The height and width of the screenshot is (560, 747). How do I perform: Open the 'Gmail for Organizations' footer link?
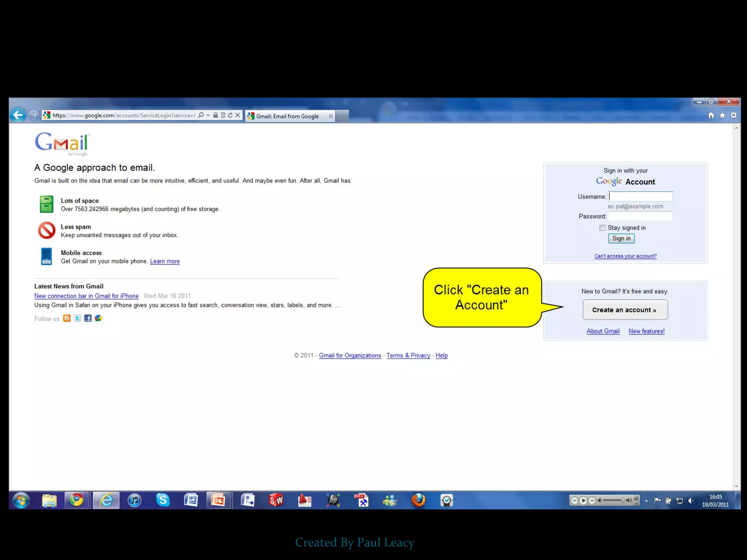[350, 355]
